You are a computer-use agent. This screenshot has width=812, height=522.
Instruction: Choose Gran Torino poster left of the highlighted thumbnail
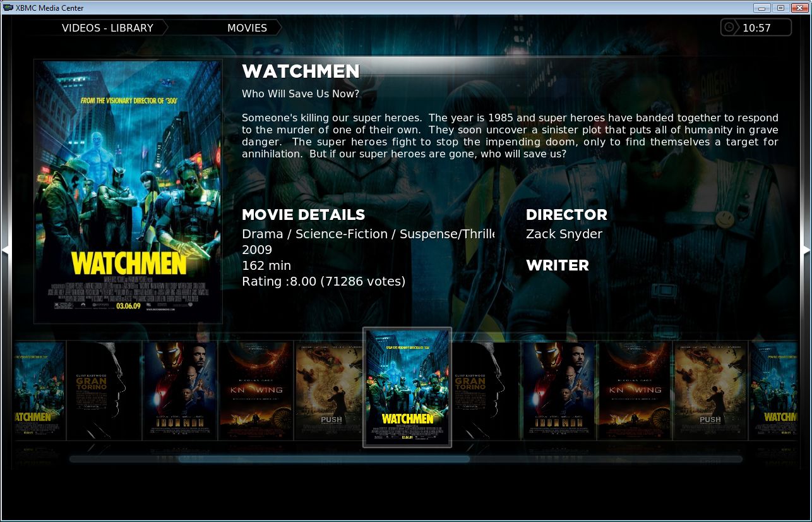pyautogui.click(x=104, y=390)
